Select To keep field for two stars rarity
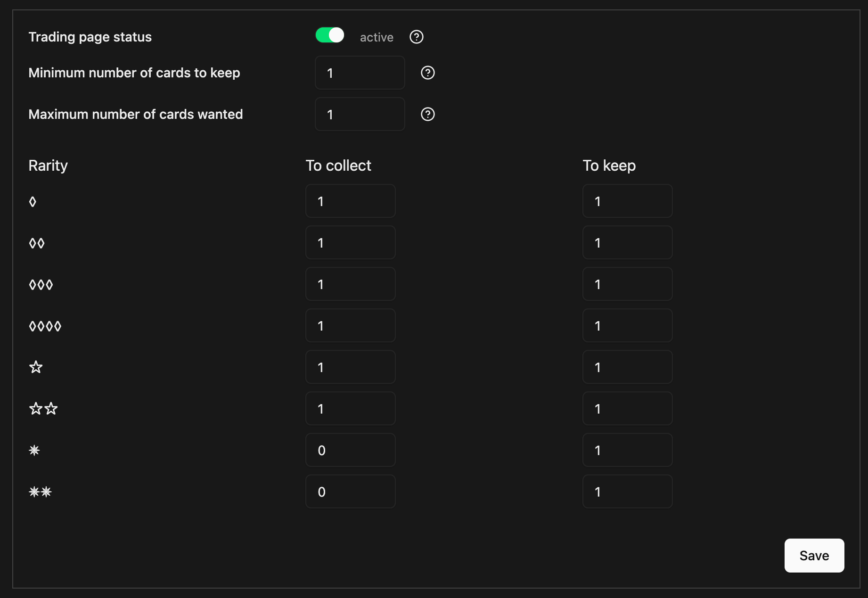Screen dimensions: 868x598 coord(627,408)
